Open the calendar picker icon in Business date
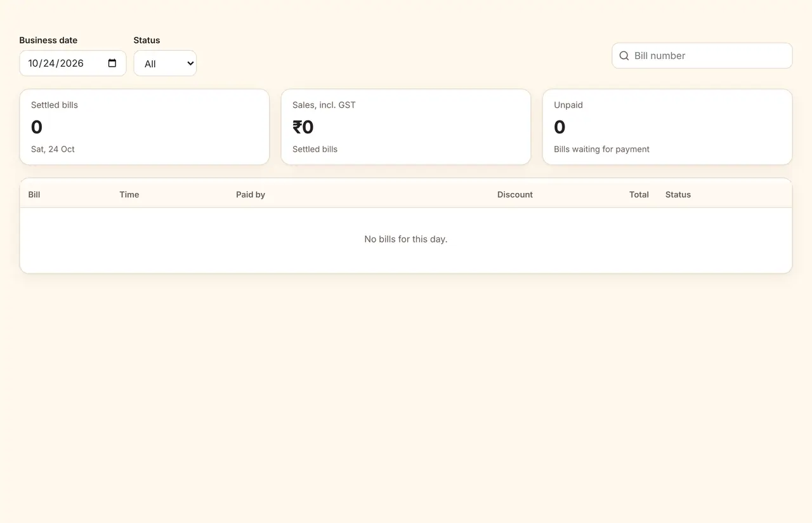The height and width of the screenshot is (523, 812). (x=112, y=63)
